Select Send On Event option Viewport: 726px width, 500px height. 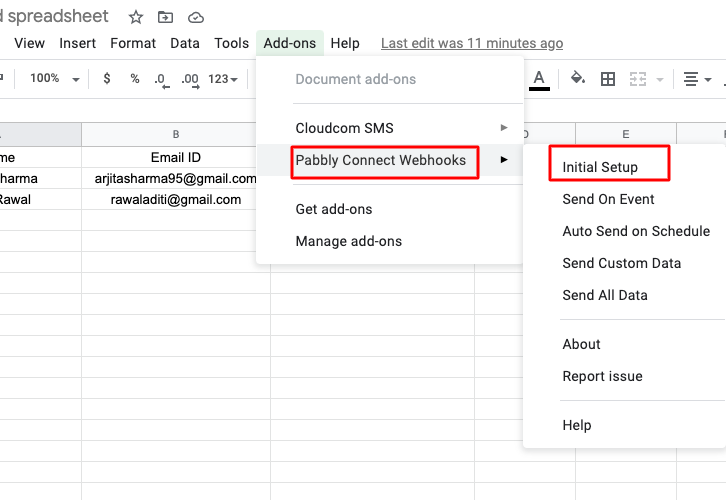625,199
